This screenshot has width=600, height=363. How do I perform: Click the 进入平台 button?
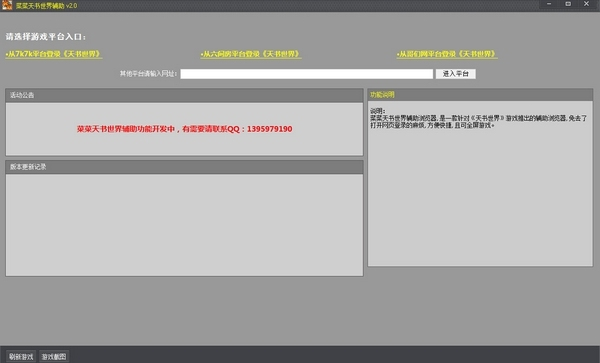(456, 74)
